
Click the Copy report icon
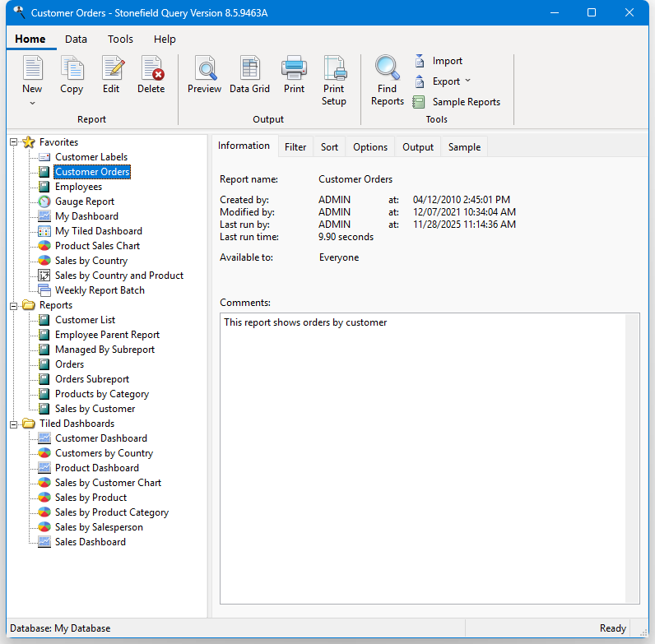pyautogui.click(x=72, y=70)
